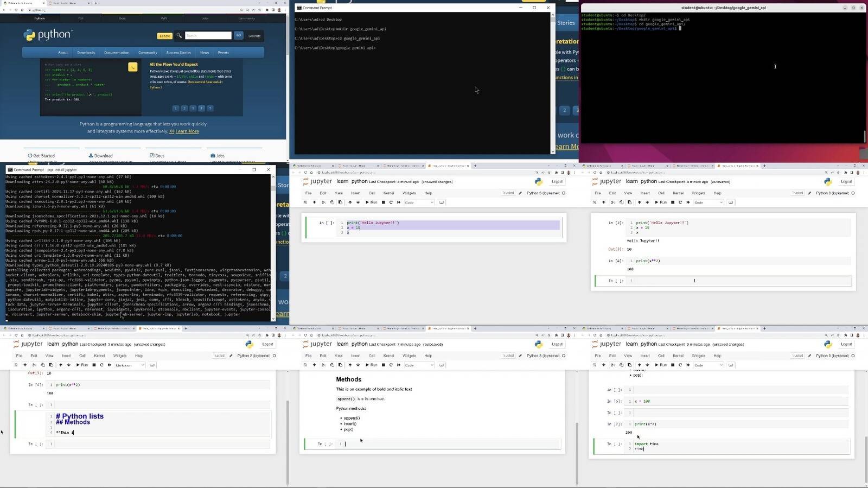This screenshot has height=488, width=868.
Task: Open Kernel menu in 'a minute ago (autosaved)' notebook
Action: (678, 193)
